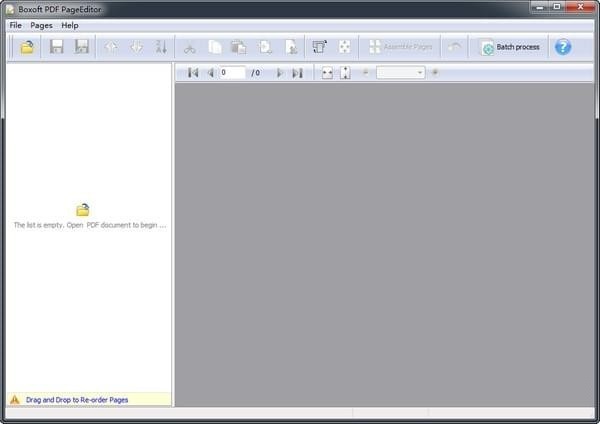
Task: Click the page number input field
Action: (232, 72)
